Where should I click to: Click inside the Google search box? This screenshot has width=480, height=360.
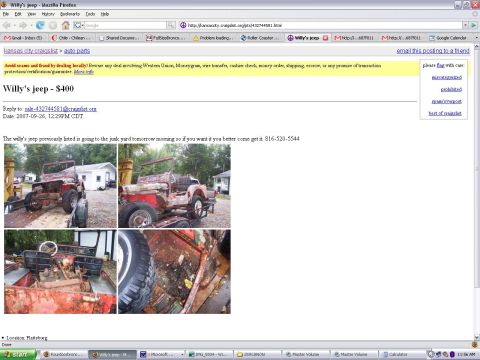point(125,25)
